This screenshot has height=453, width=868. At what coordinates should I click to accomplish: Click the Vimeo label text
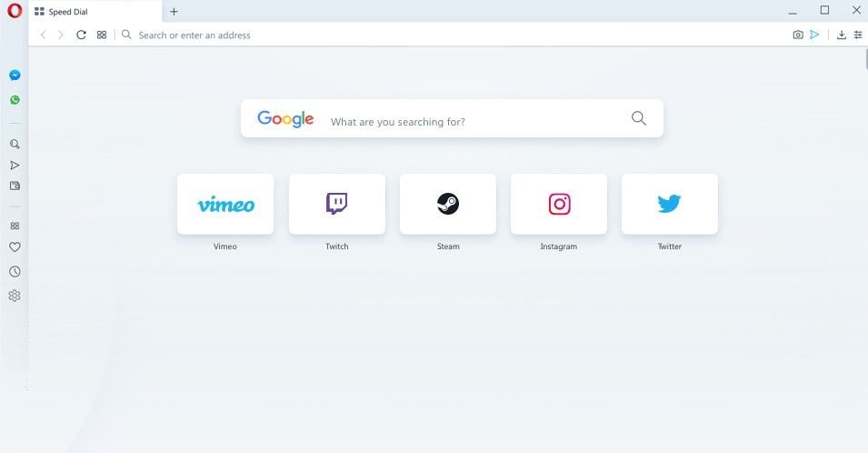point(225,247)
